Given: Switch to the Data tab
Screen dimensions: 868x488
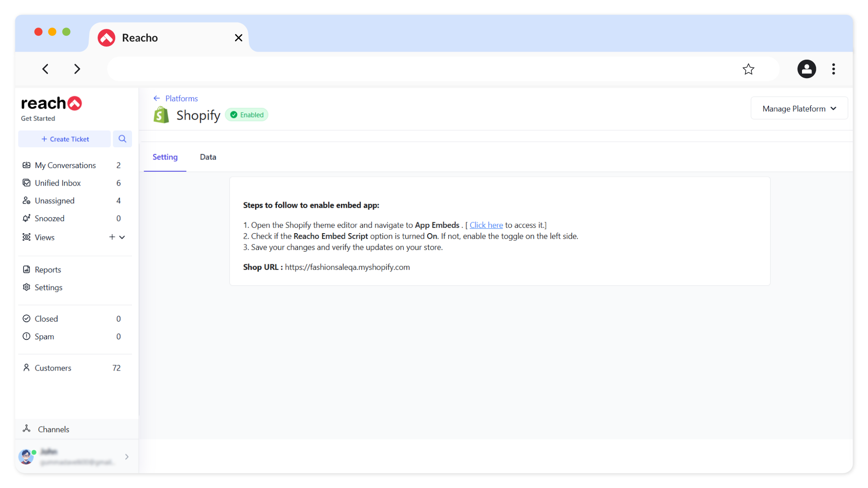Looking at the screenshot, I should (208, 157).
